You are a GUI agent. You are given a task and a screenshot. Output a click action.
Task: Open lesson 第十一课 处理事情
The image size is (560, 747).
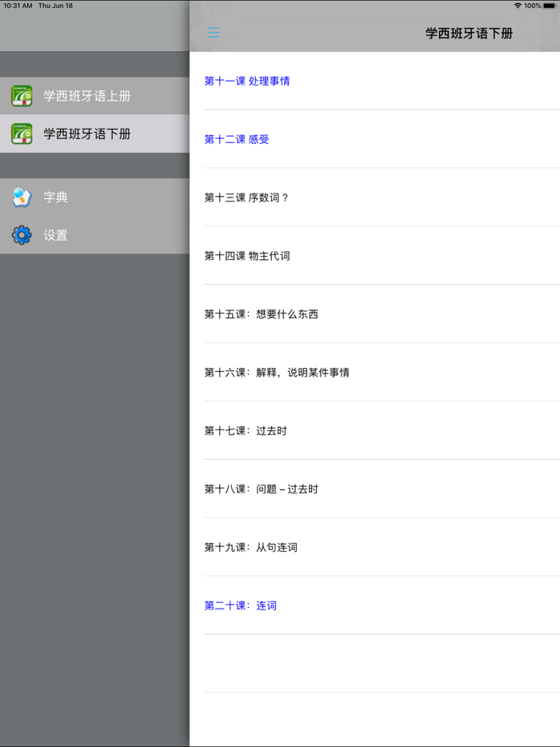click(374, 81)
